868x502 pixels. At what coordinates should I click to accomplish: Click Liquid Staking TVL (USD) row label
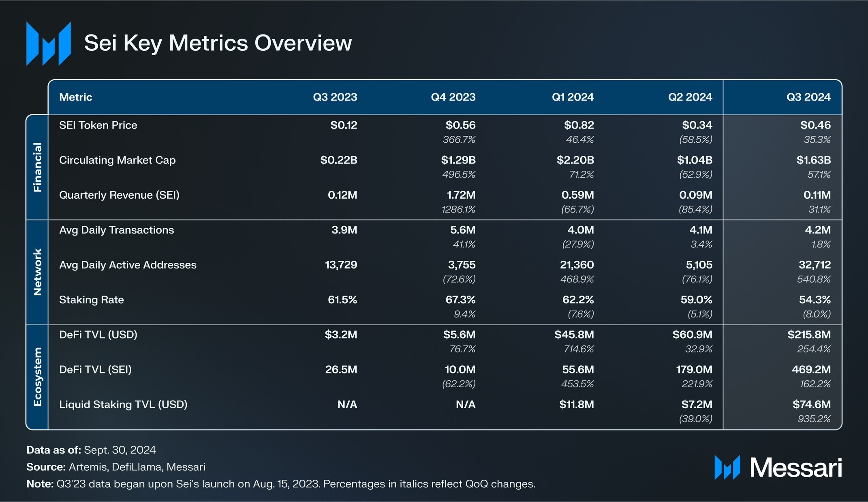pyautogui.click(x=123, y=405)
